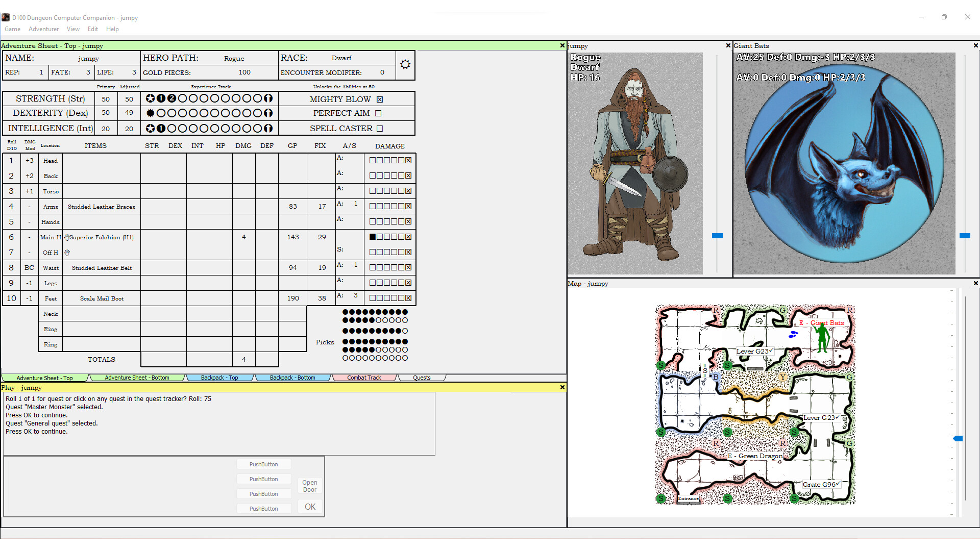Open the Adventurer menu
Image resolution: width=980 pixels, height=551 pixels.
43,29
